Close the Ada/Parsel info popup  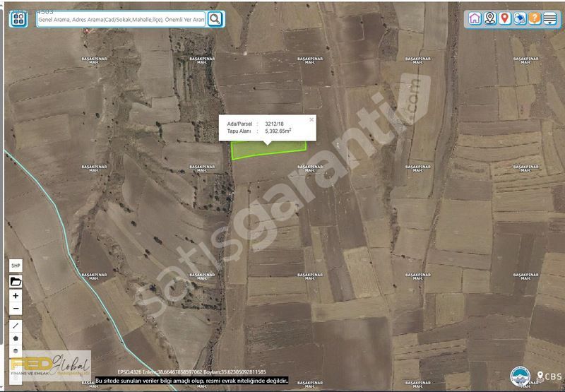pyautogui.click(x=311, y=119)
